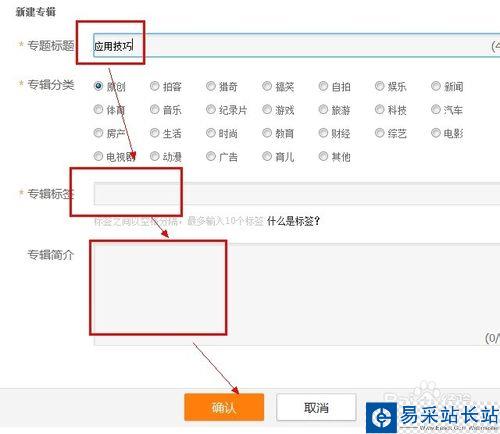Screen dimensions: 500x434
Task: Select the 原创 category radio button
Action: 98,86
